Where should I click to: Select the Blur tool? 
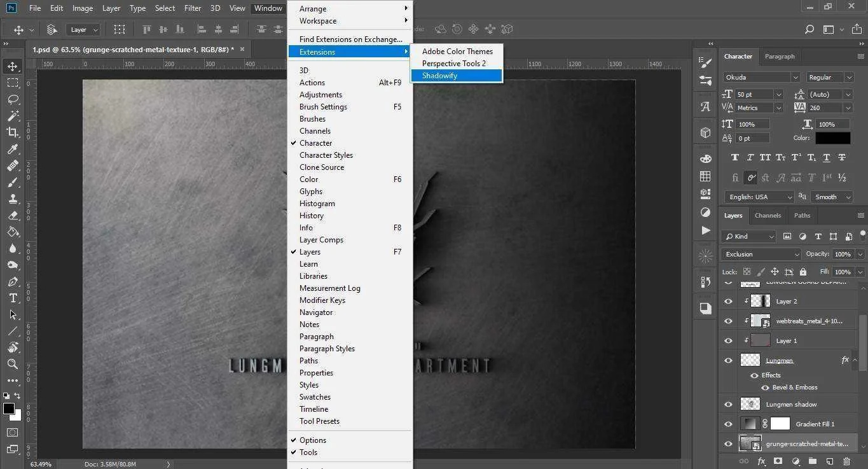coord(13,248)
